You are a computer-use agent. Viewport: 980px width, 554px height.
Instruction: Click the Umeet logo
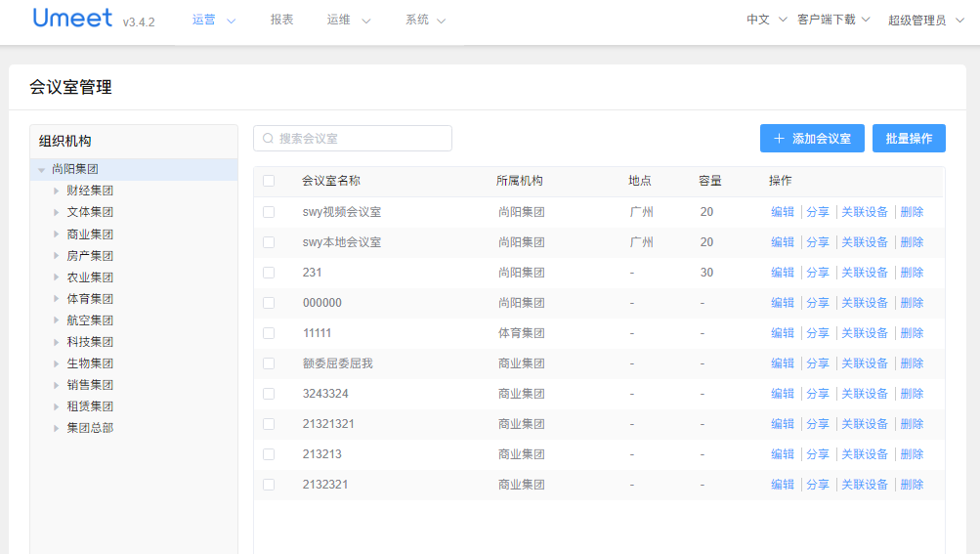[x=73, y=19]
